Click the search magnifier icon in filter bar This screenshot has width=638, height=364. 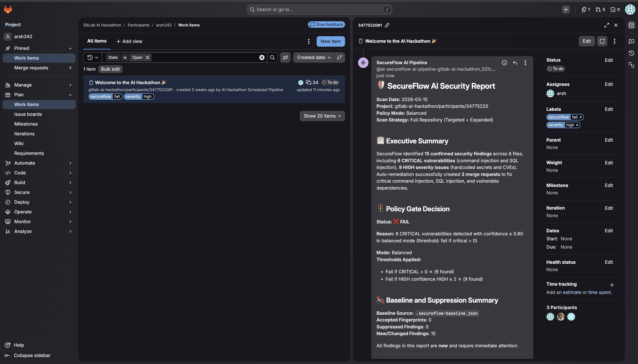coord(272,57)
